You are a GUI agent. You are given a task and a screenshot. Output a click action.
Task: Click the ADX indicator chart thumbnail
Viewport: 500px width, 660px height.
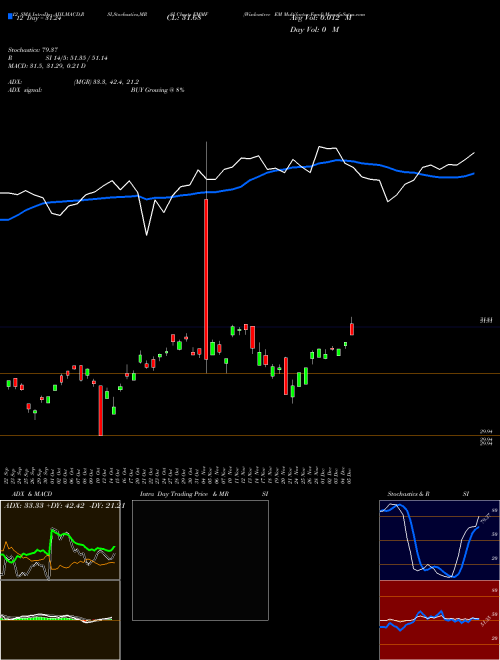point(60,540)
